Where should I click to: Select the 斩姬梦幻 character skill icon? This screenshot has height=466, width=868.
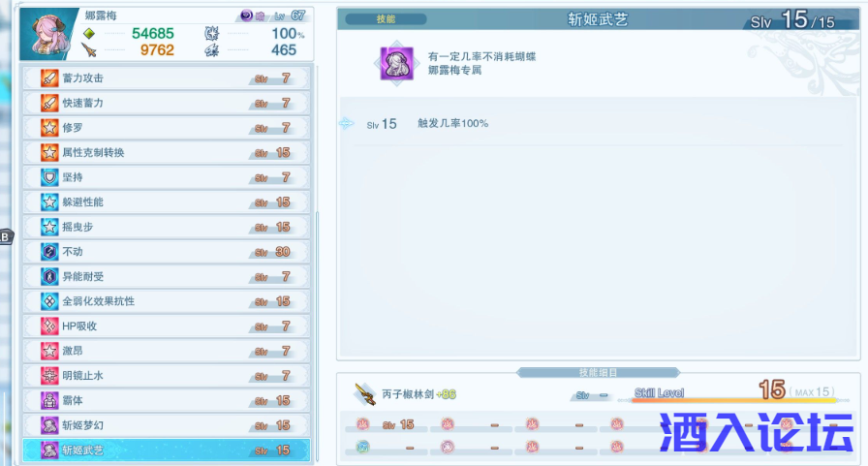(x=49, y=425)
